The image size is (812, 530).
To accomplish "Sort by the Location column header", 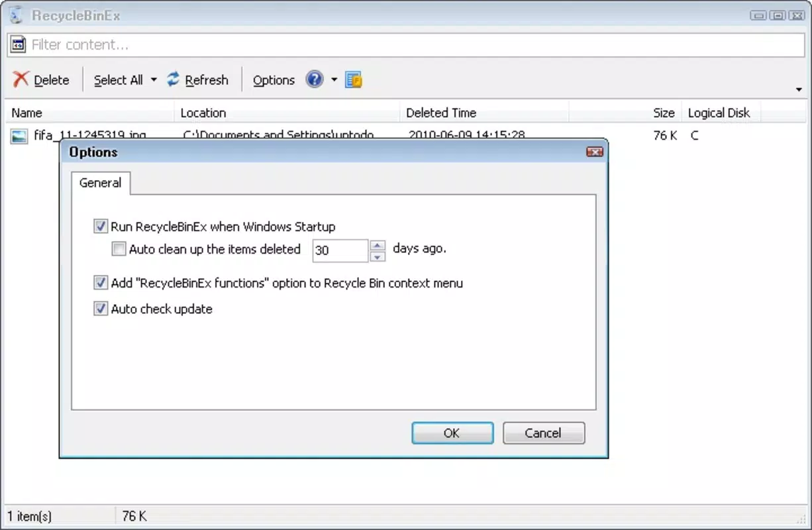I will 287,113.
